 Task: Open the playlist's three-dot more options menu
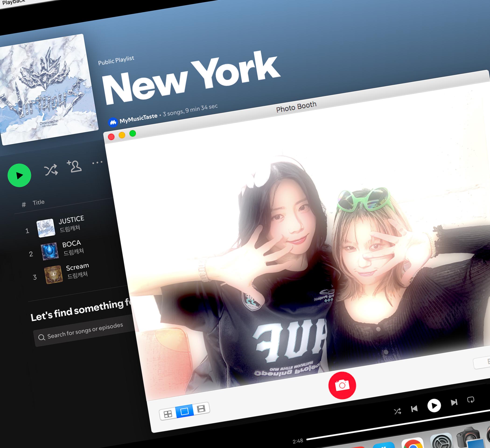[97, 162]
